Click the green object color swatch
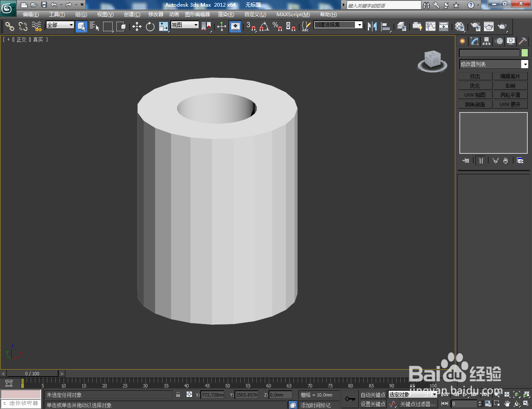The image size is (532, 409). pyautogui.click(x=525, y=53)
